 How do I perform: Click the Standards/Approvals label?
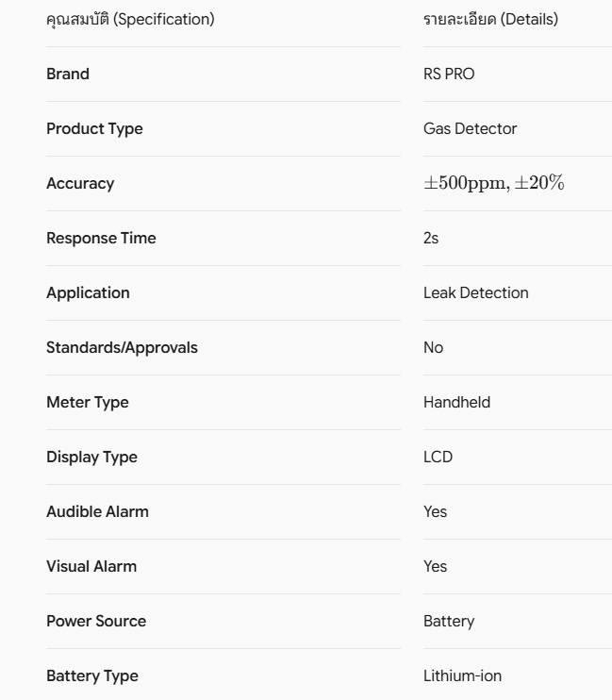[x=122, y=348]
